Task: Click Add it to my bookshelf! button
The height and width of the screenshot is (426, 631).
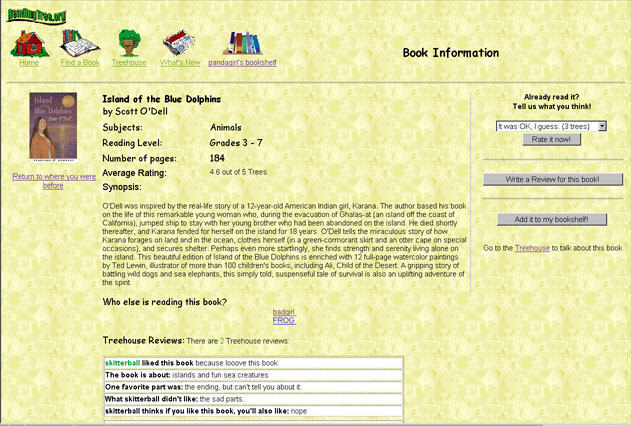Action: click(551, 220)
